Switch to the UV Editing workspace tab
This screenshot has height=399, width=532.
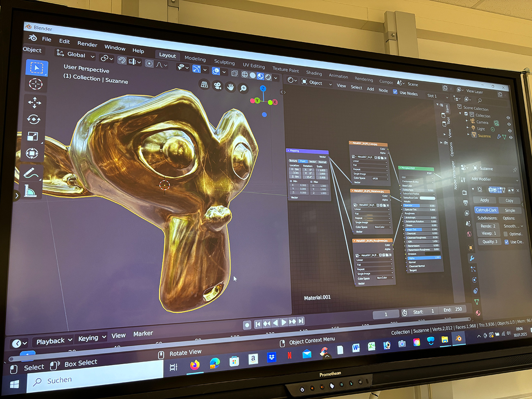(254, 65)
